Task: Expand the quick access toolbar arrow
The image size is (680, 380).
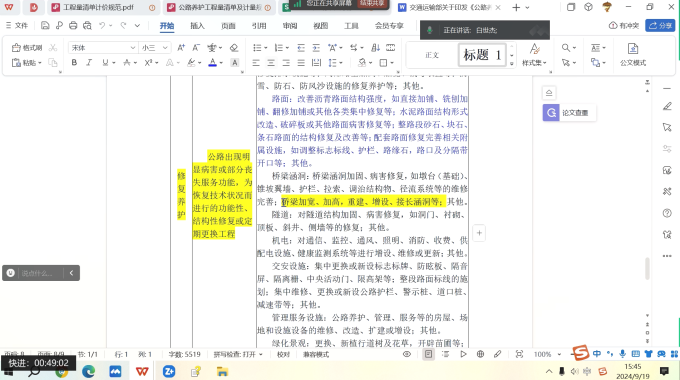Action: click(x=137, y=26)
